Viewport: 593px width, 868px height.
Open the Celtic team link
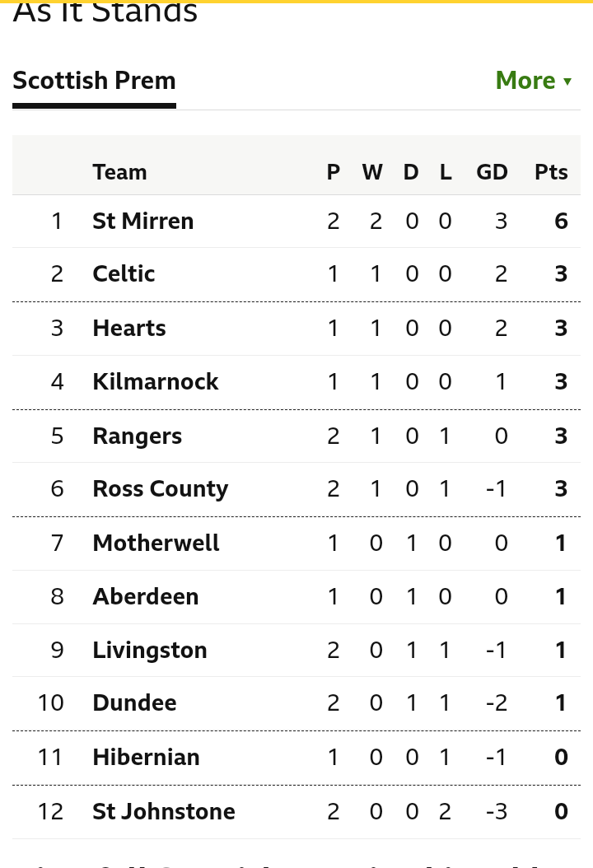coord(124,273)
